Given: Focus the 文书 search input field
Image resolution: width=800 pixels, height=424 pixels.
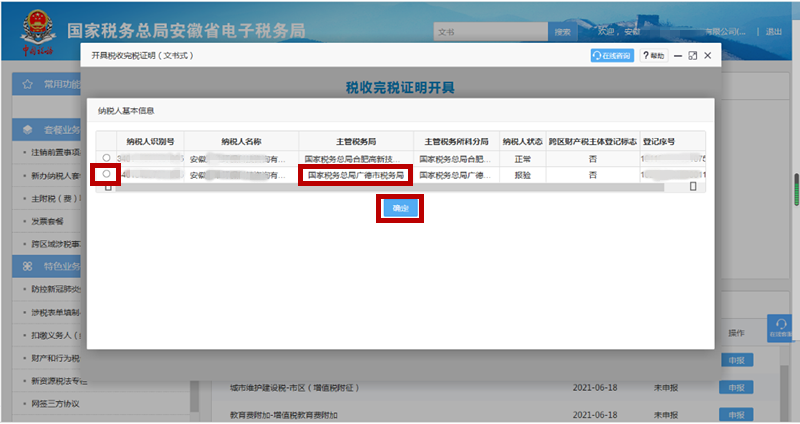Looking at the screenshot, I should point(490,32).
